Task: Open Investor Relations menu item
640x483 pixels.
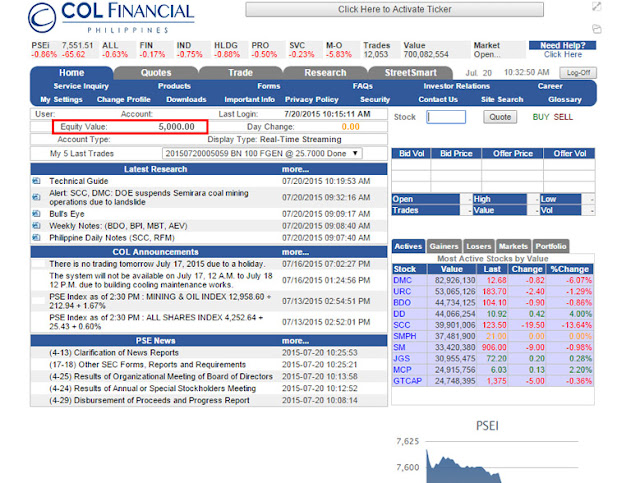Action: [456, 86]
